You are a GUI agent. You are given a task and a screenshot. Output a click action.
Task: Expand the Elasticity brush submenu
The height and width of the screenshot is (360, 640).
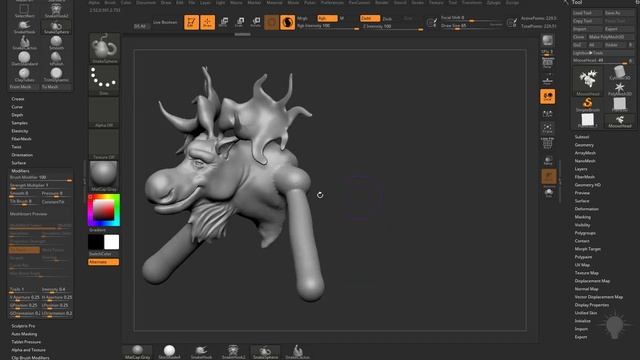coord(20,131)
